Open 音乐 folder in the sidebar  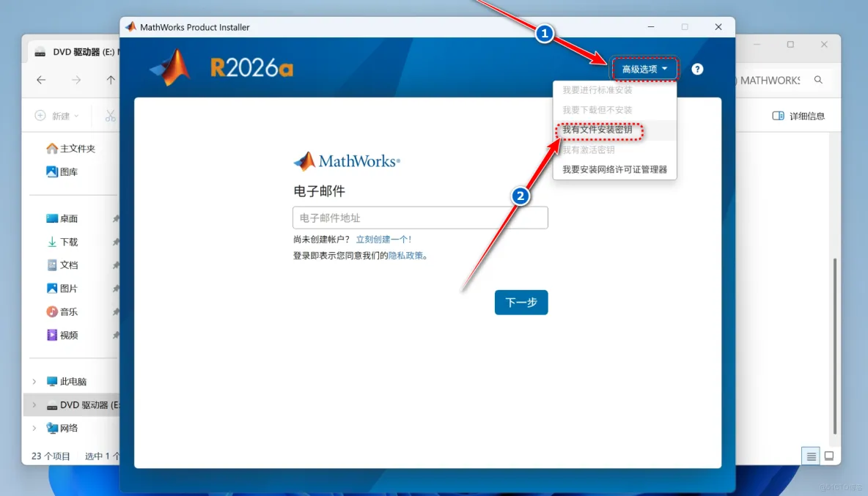[62, 312]
